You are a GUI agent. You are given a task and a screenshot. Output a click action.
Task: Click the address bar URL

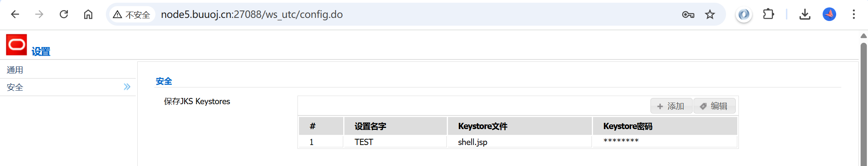pyautogui.click(x=252, y=14)
